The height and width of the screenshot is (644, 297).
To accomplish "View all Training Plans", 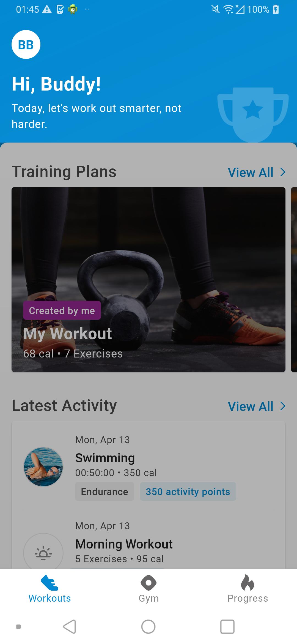I will tap(251, 173).
